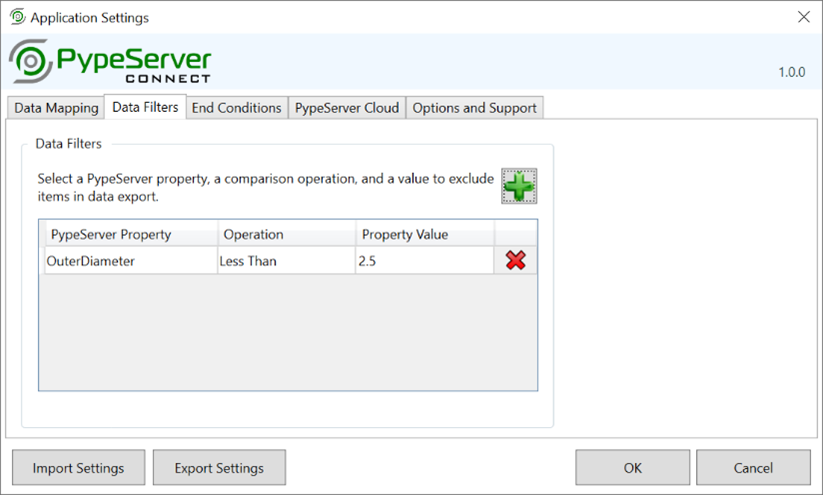Edit the 2.5 property value cell
The height and width of the screenshot is (495, 823).
(x=424, y=261)
